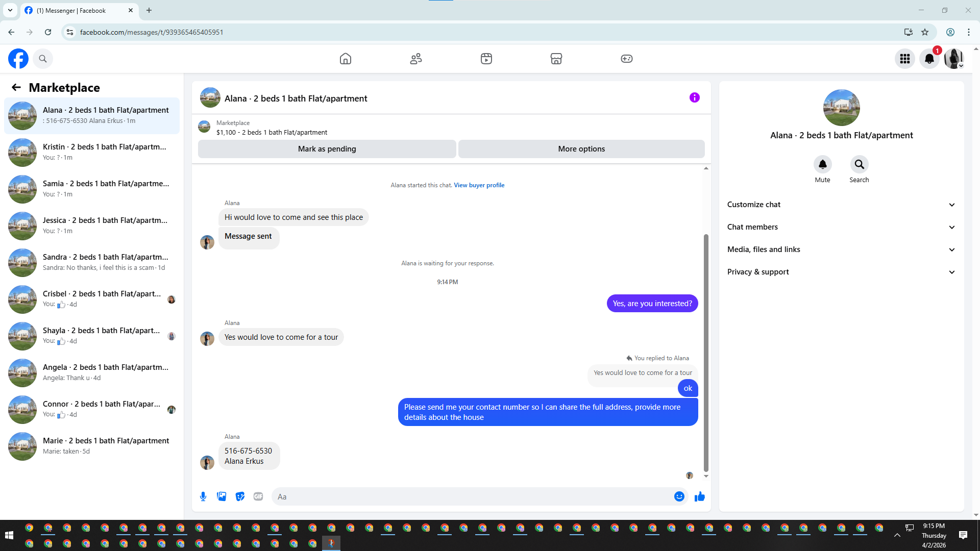Follow the View buyer profile link
Viewport: 980px width, 551px height.
(479, 185)
